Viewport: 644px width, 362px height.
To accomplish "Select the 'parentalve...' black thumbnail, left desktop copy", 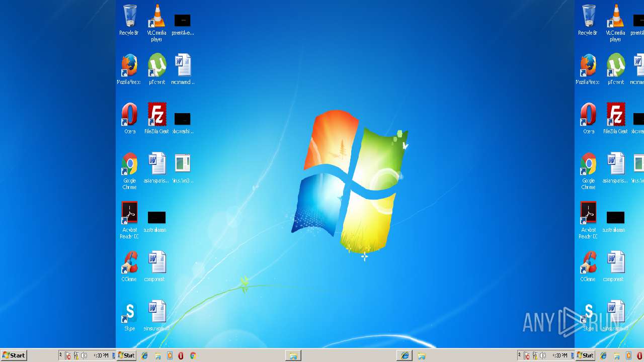I will tap(183, 24).
